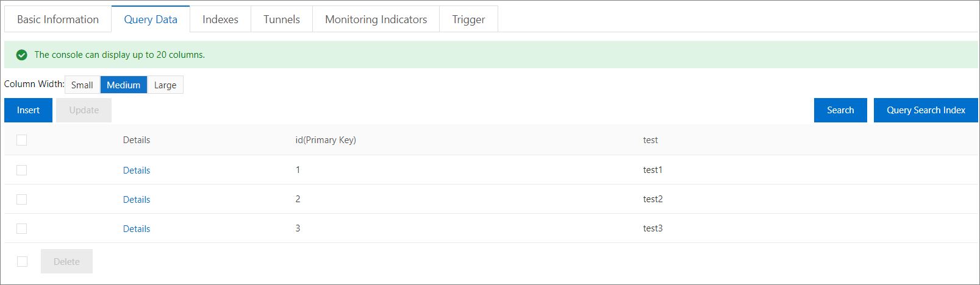Open Details link for test3 row
The image size is (980, 285).
coord(137,229)
